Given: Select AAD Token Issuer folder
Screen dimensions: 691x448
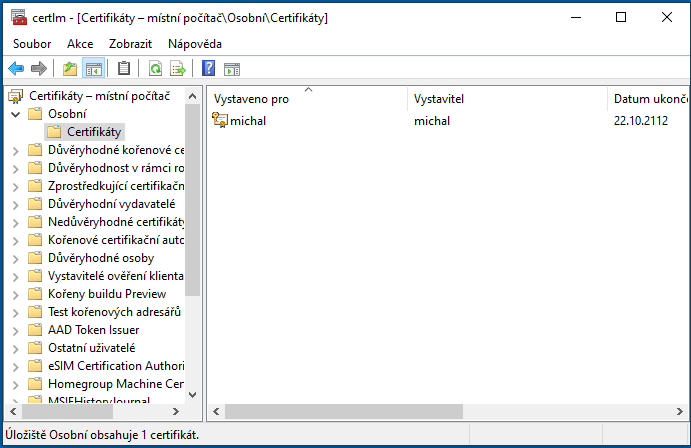Looking at the screenshot, I should [83, 330].
